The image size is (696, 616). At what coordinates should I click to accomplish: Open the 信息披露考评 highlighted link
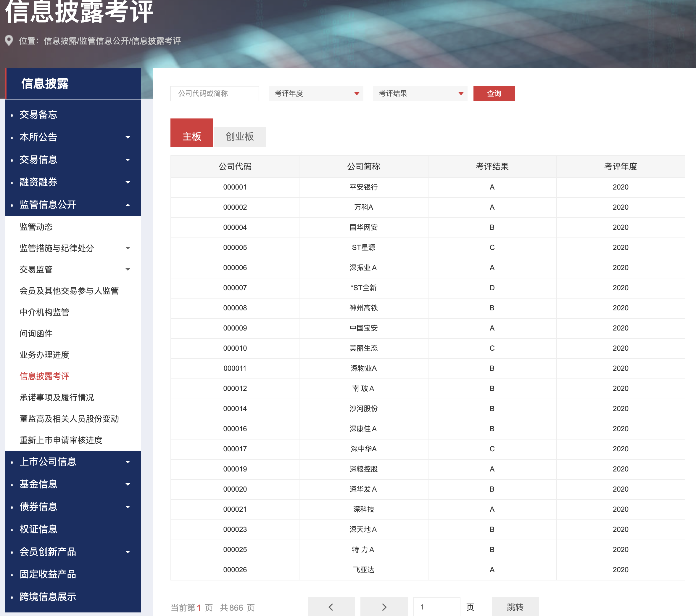44,376
